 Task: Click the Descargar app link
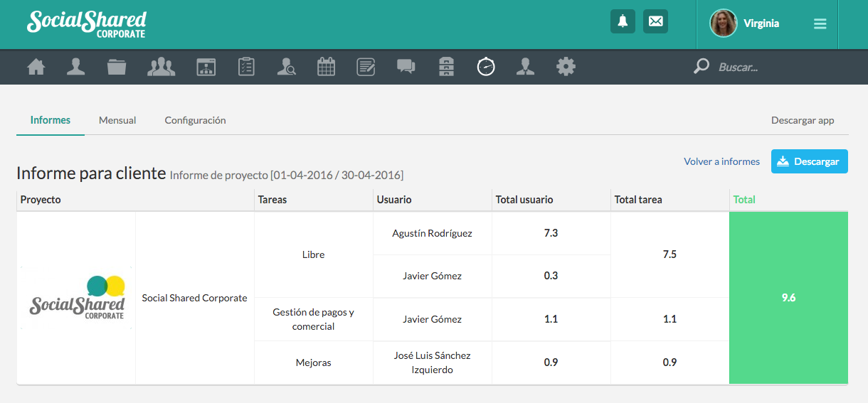pos(803,120)
